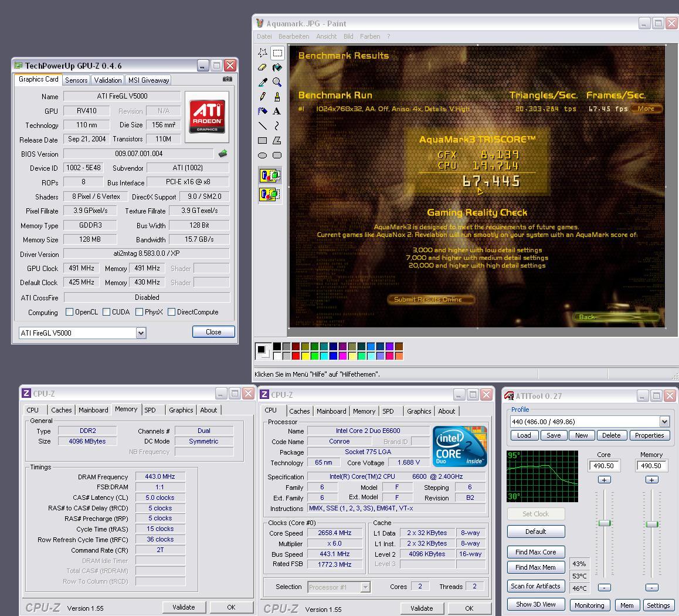679x616 pixels.
Task: Toggle the PhysX checkbox in GPU-Z
Action: click(139, 312)
